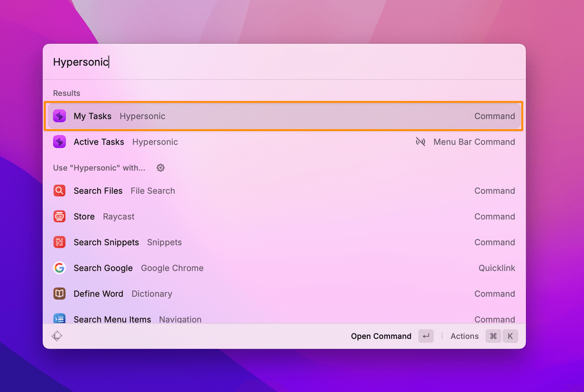Click the Navigation subtitle text
Viewport: 584px width, 392px height.
[180, 319]
